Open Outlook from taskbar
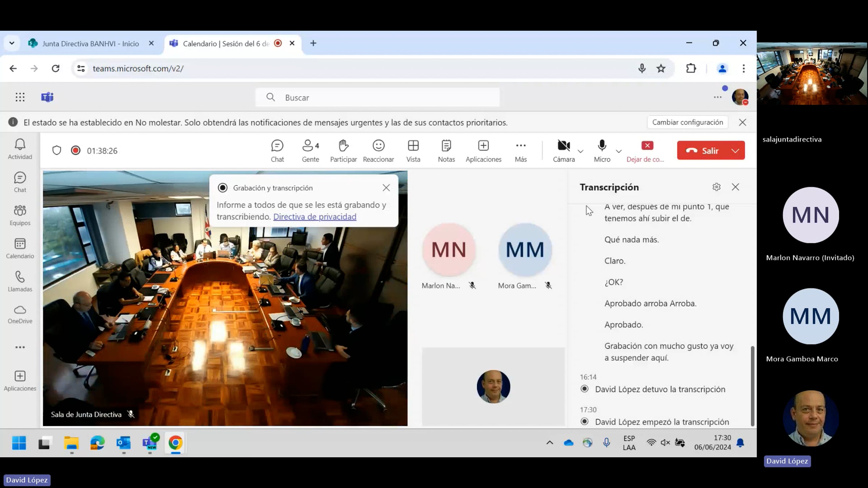868x488 pixels. [123, 443]
